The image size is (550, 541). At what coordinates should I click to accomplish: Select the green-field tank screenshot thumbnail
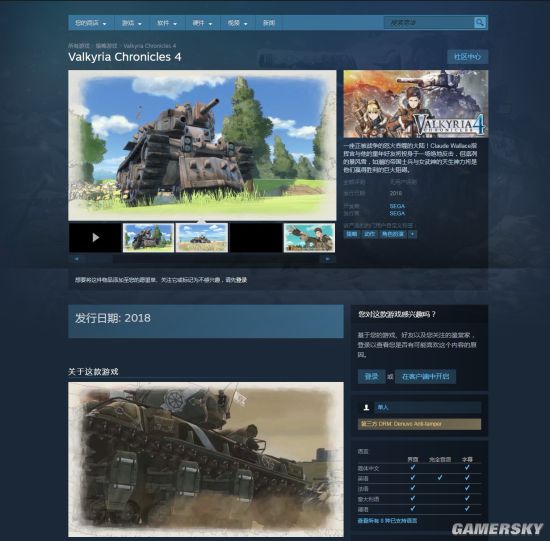point(148,238)
